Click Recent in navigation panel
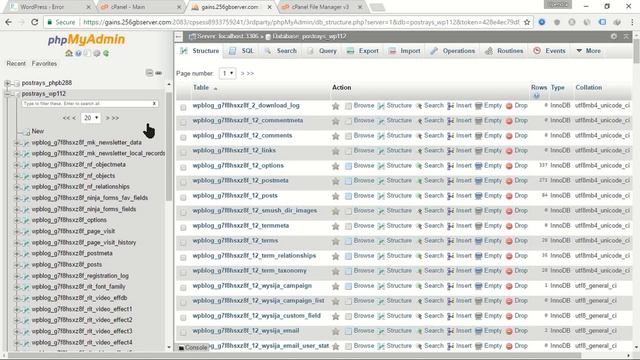Screen dimensions: 640x360 tap(16, 64)
